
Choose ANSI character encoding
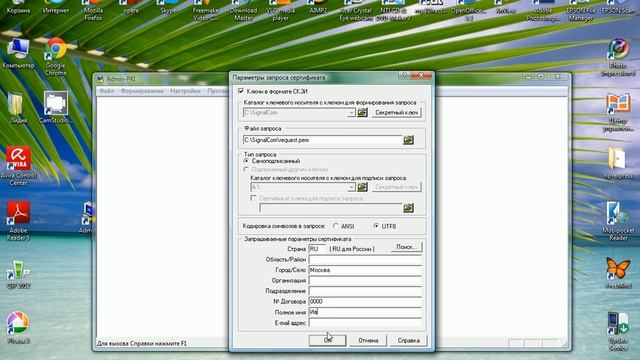point(336,226)
